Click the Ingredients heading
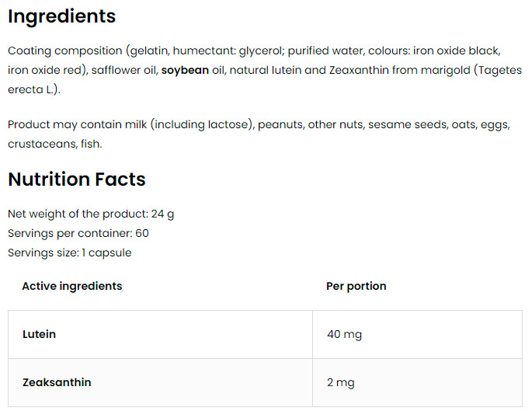The height and width of the screenshot is (418, 532). pyautogui.click(x=62, y=16)
